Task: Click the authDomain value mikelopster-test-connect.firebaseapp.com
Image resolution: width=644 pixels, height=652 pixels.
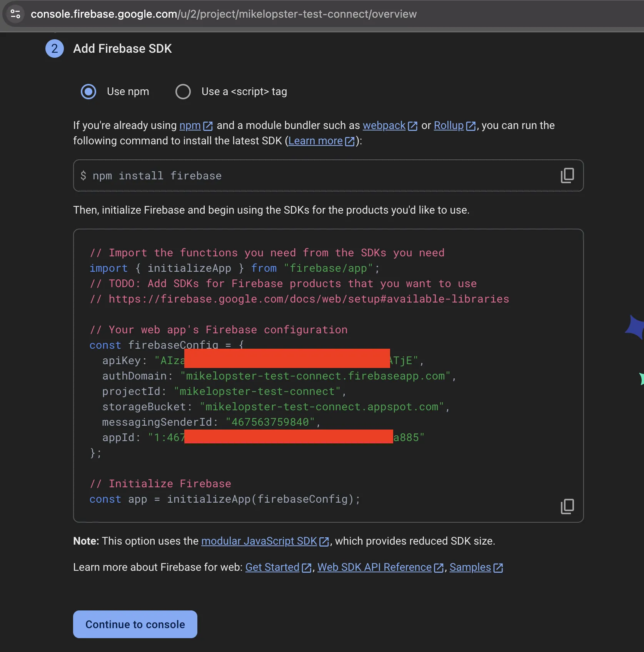Action: point(315,376)
